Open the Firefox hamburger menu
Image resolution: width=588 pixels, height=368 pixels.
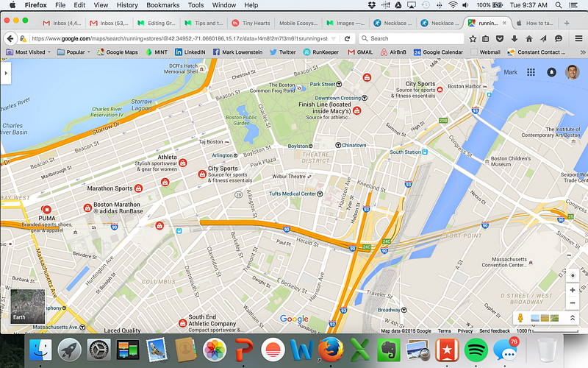click(x=578, y=38)
